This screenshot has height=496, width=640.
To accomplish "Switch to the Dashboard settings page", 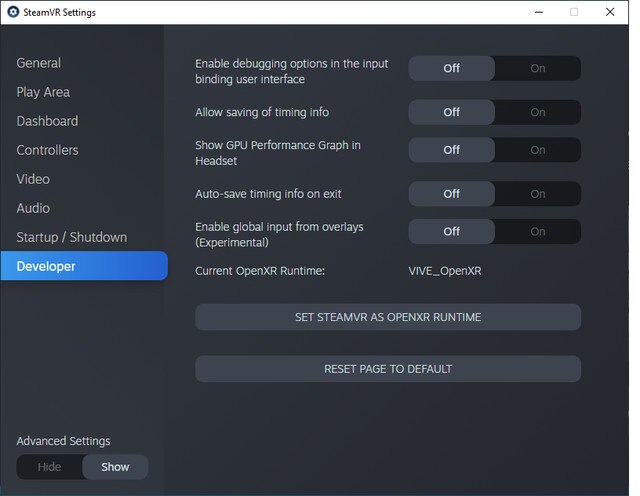I will click(x=47, y=121).
